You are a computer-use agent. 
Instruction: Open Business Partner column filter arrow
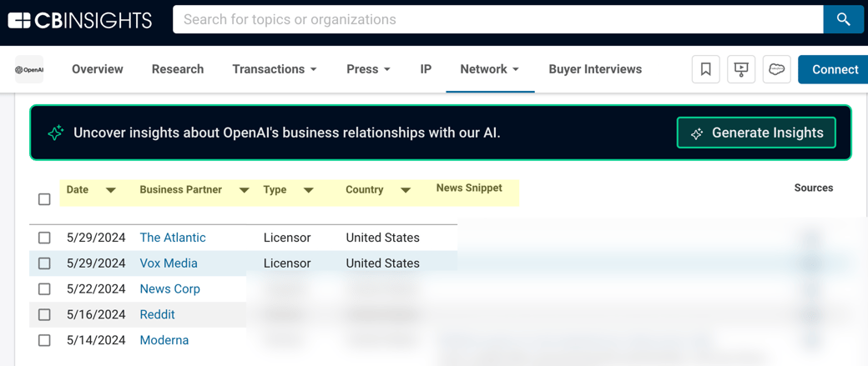pyautogui.click(x=244, y=190)
